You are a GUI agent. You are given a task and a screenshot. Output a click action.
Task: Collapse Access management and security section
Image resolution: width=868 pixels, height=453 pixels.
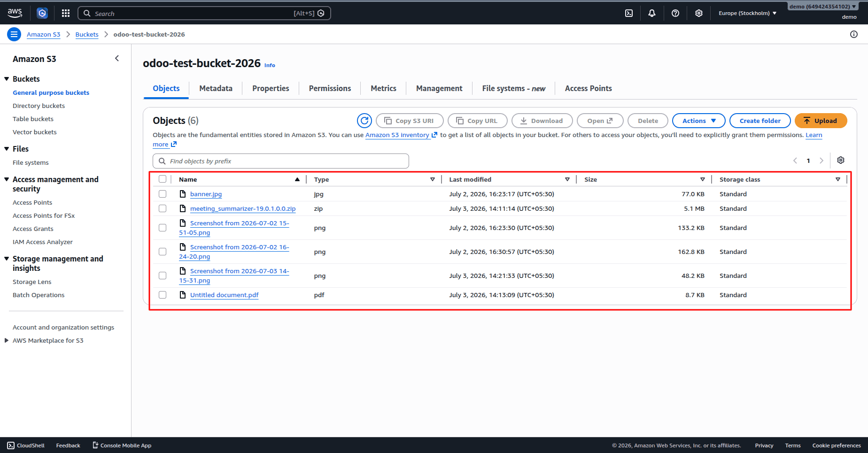[x=7, y=179]
